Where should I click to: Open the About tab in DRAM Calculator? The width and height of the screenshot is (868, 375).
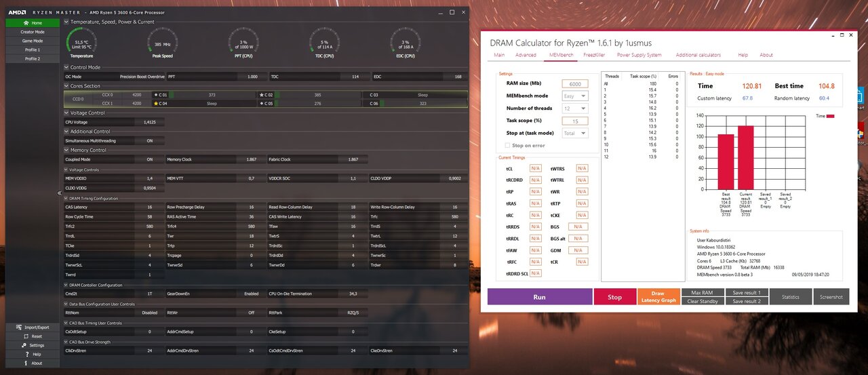pyautogui.click(x=766, y=55)
